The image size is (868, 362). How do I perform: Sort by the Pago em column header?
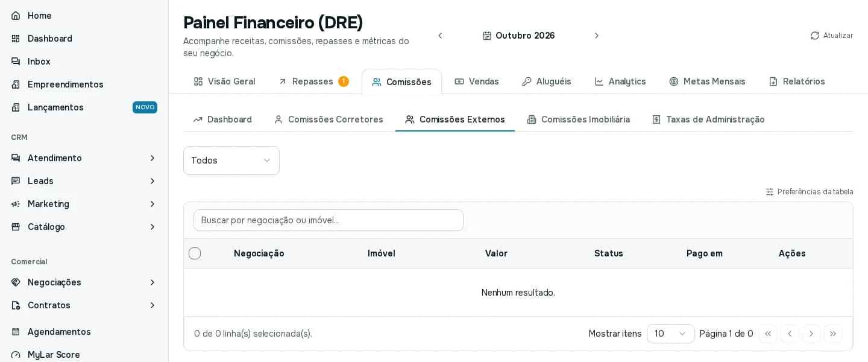[x=705, y=253]
